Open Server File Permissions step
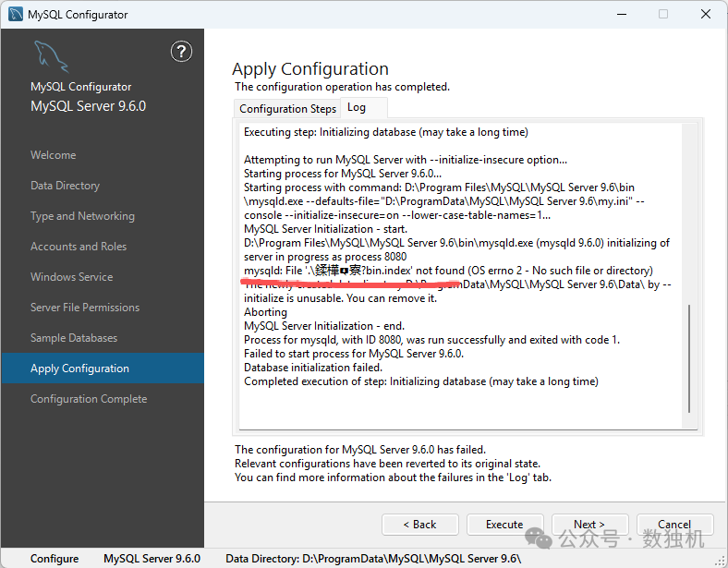Viewport: 728px width, 568px height. (x=85, y=308)
